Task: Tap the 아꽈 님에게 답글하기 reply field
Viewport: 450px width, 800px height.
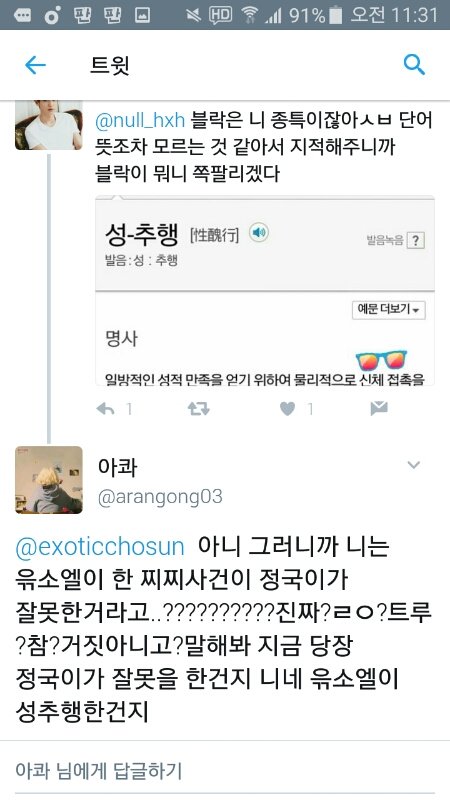Action: click(225, 770)
